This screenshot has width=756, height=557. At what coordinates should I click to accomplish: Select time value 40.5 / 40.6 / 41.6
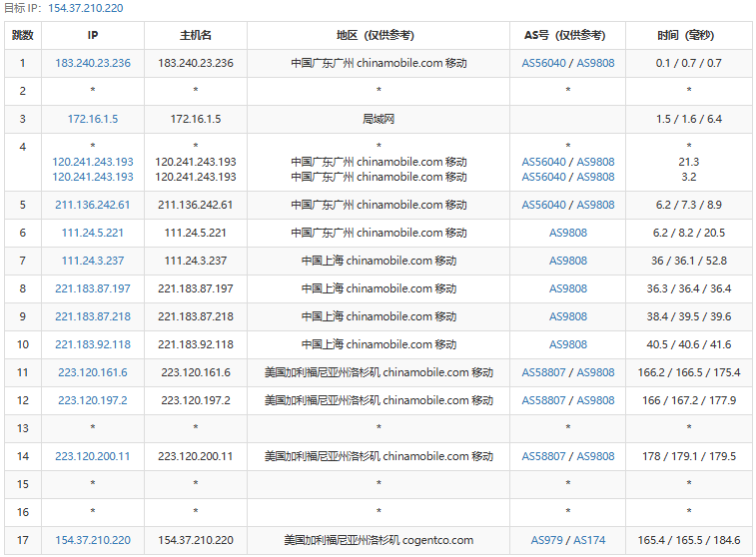pyautogui.click(x=688, y=344)
